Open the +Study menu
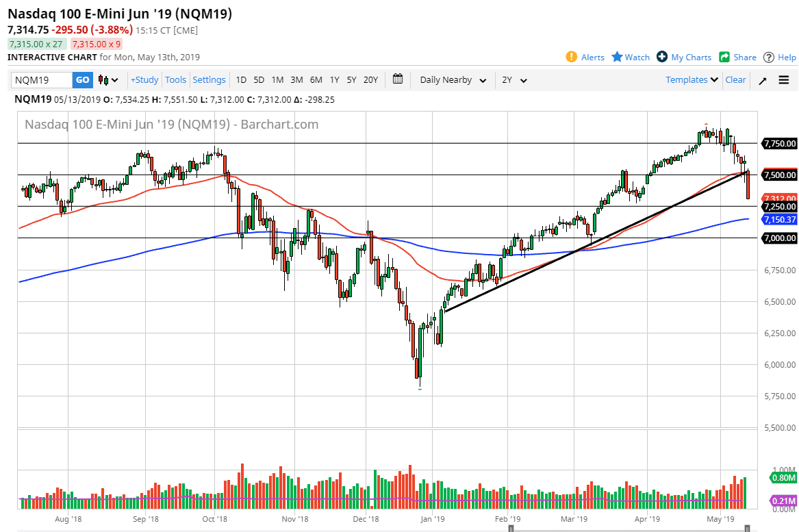The width and height of the screenshot is (799, 532). pos(144,80)
